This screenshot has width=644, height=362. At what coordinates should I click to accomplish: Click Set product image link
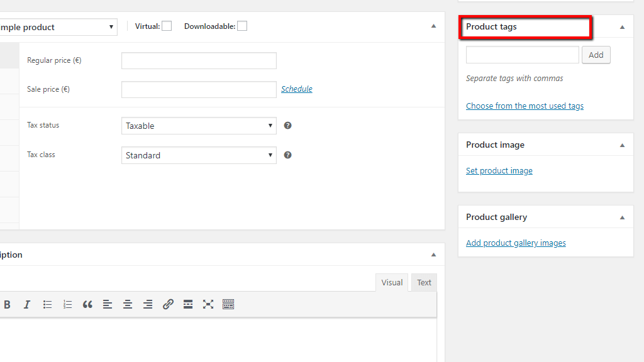coord(499,171)
